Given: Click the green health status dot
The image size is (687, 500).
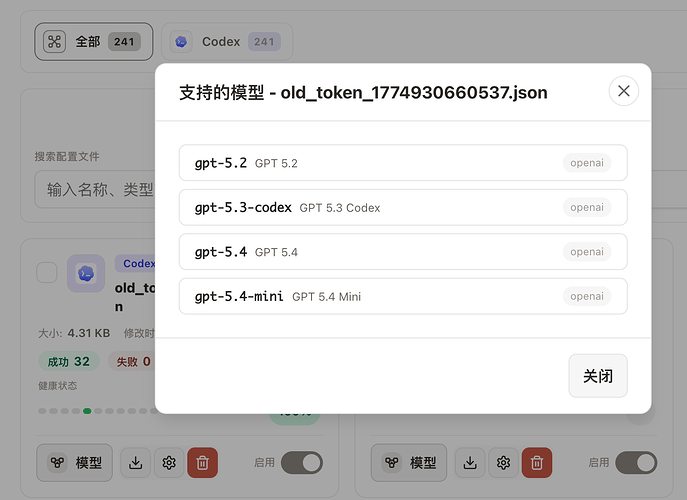Looking at the screenshot, I should tap(87, 411).
